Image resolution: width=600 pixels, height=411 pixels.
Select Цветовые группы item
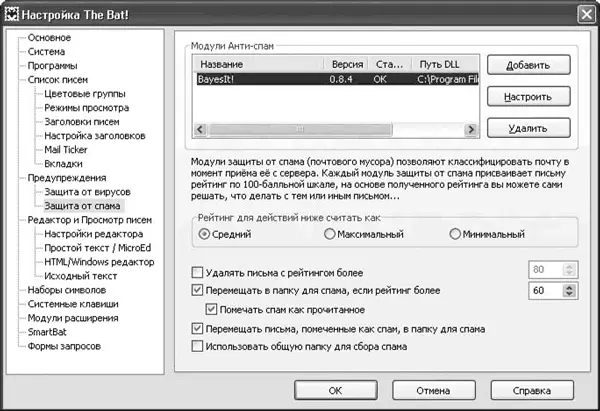[85, 94]
